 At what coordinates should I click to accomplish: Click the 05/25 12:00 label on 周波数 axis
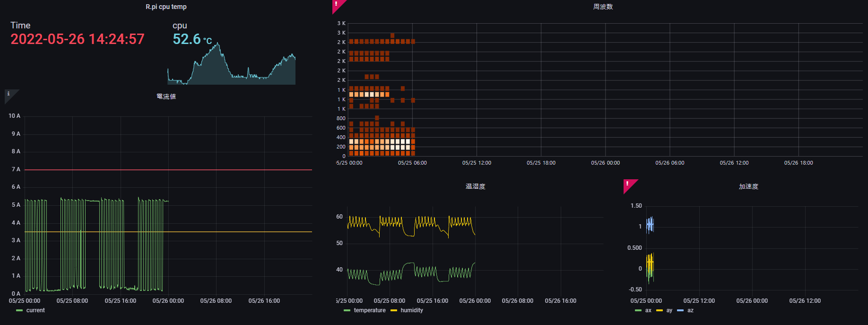coord(477,163)
